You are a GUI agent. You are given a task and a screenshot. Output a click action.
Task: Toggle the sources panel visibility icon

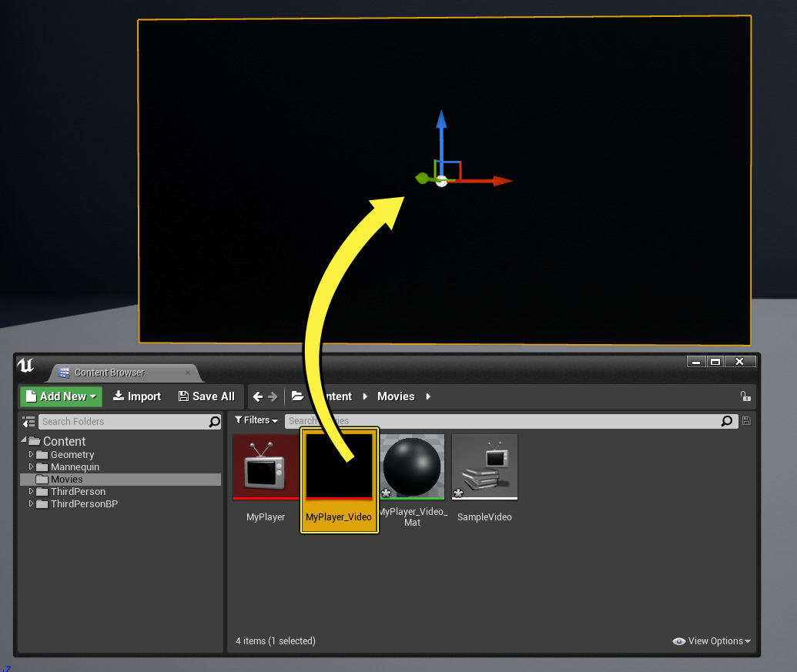point(28,422)
